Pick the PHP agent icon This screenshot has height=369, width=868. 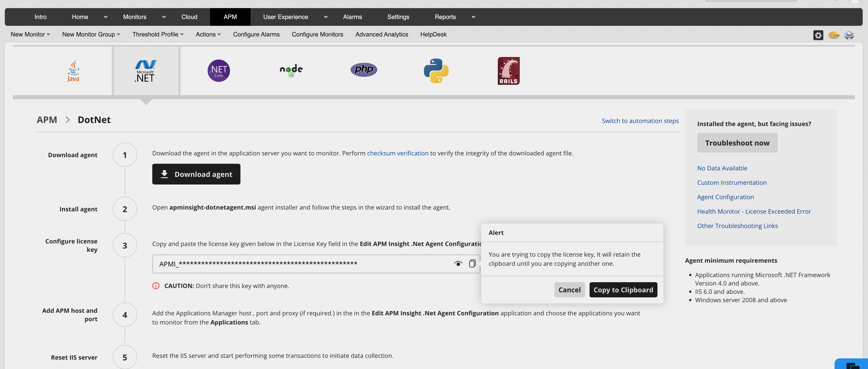(364, 70)
